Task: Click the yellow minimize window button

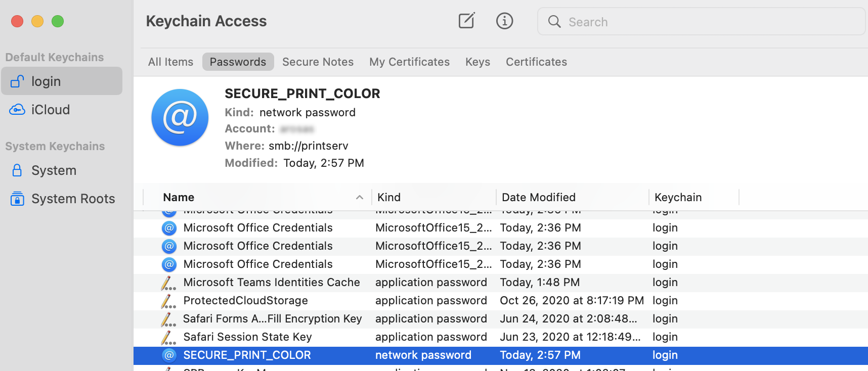Action: click(37, 21)
